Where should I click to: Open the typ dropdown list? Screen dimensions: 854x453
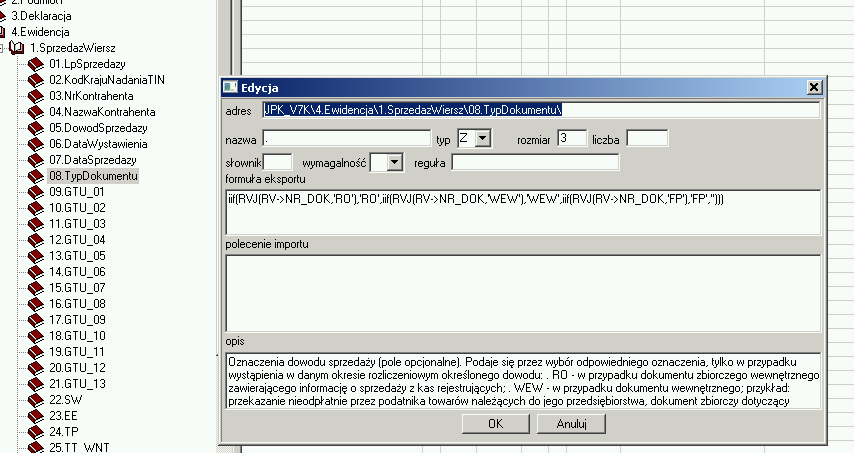(483, 139)
